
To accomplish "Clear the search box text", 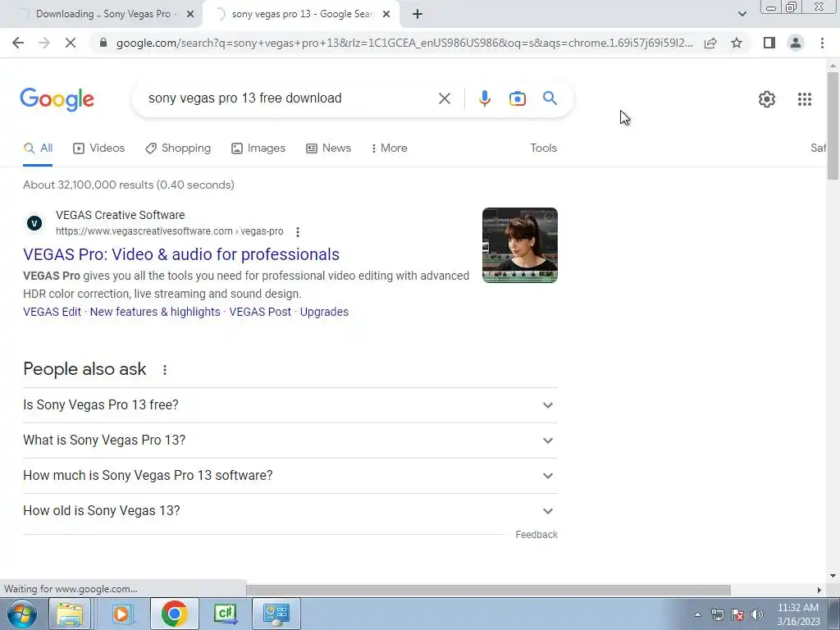I will [444, 98].
